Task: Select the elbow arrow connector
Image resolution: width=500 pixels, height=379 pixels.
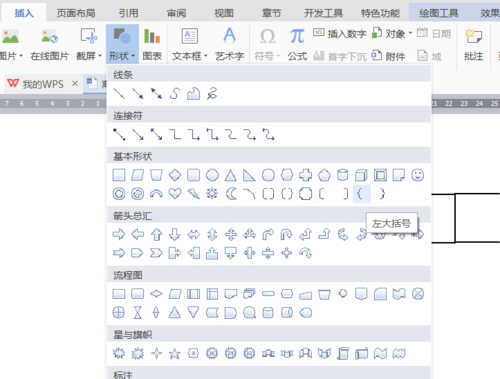Action: [193, 135]
